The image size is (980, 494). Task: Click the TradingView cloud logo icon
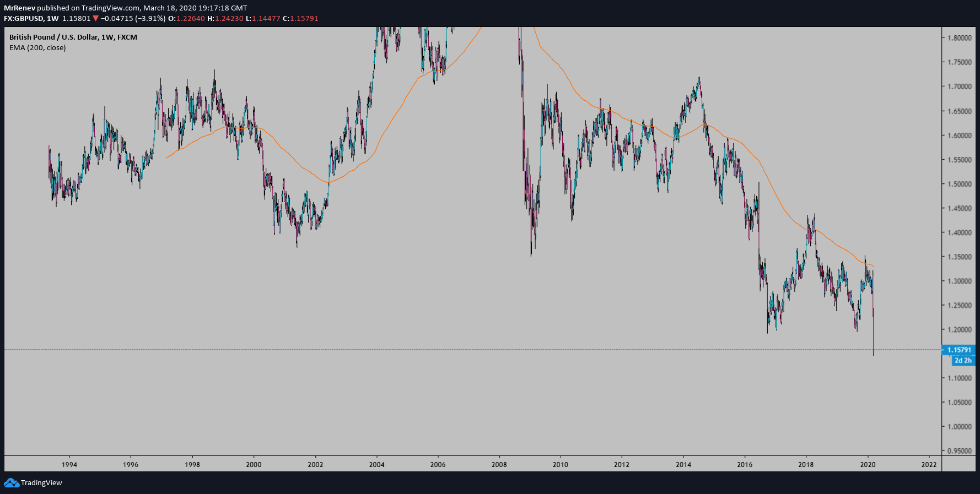coord(11,483)
